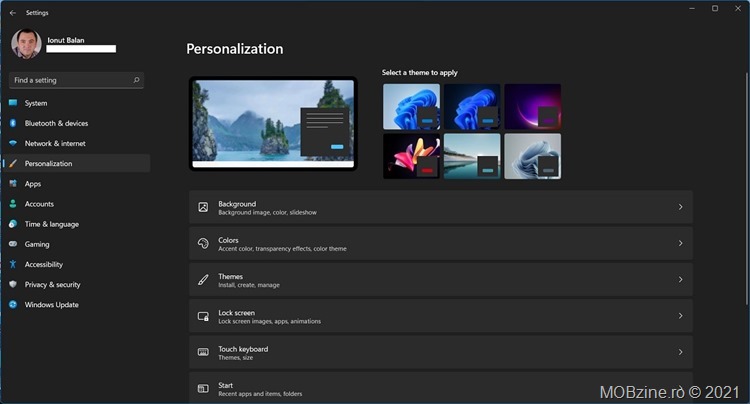Click the back arrow in Settings title bar

(x=13, y=13)
